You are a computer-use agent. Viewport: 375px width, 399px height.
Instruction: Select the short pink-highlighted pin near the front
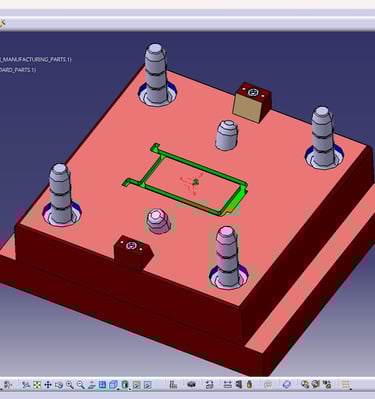tap(159, 221)
